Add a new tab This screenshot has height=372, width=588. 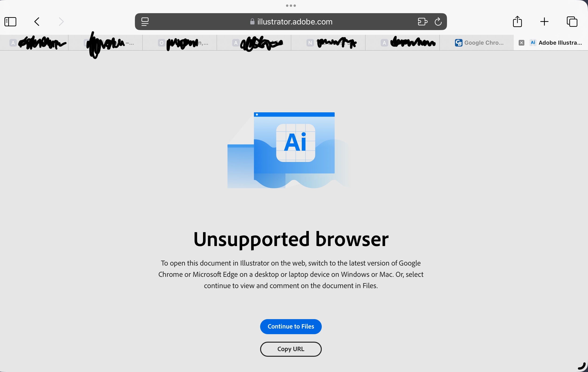pyautogui.click(x=544, y=22)
